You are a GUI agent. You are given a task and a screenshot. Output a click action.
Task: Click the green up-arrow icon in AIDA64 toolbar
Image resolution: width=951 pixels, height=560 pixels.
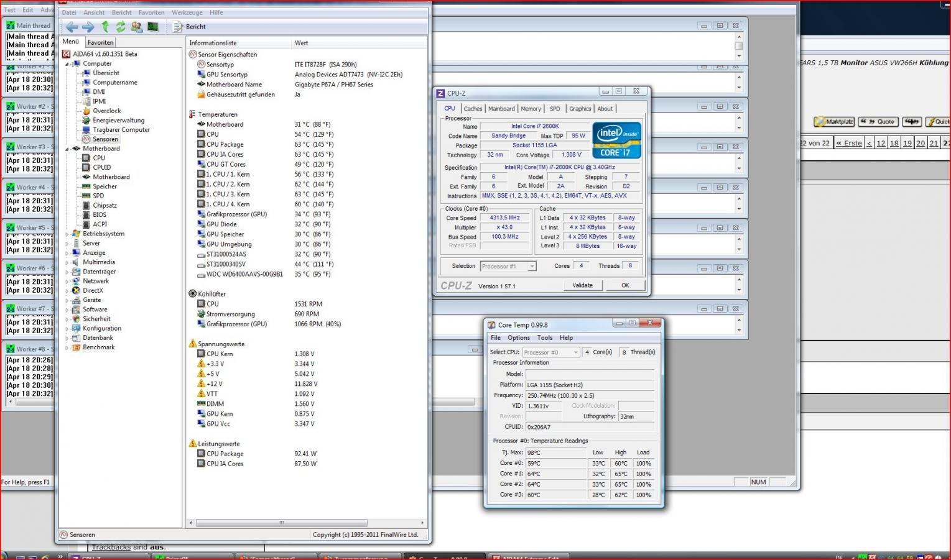(105, 27)
